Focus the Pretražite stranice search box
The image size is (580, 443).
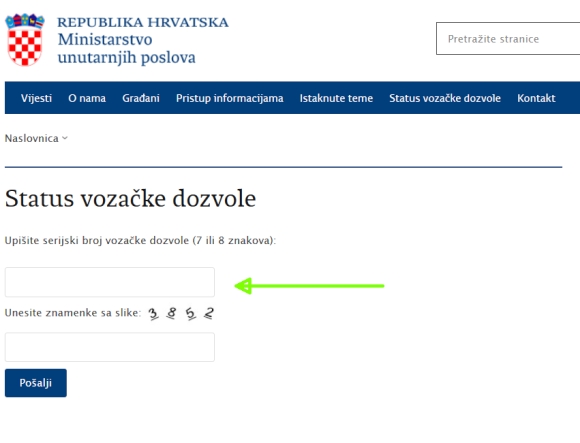(x=508, y=38)
